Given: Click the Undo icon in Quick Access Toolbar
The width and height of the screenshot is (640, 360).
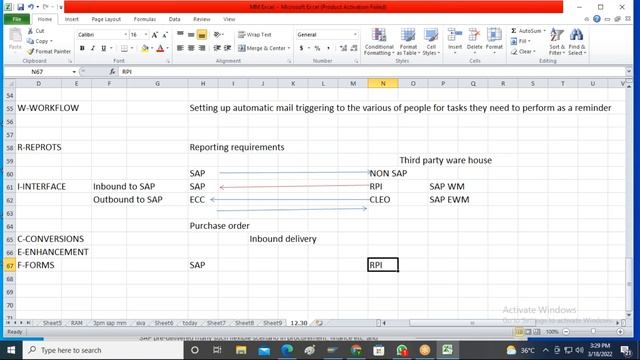Looking at the screenshot, I should click(31, 7).
